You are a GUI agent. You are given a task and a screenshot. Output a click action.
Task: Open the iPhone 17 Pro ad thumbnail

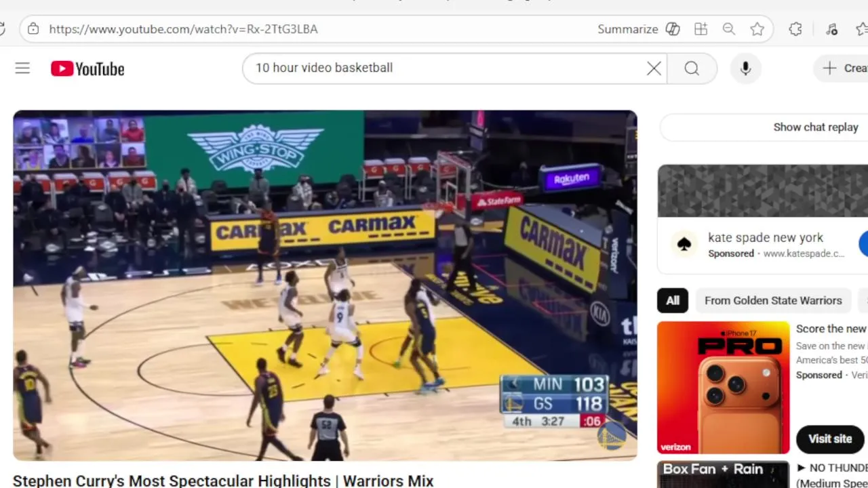[x=724, y=388]
